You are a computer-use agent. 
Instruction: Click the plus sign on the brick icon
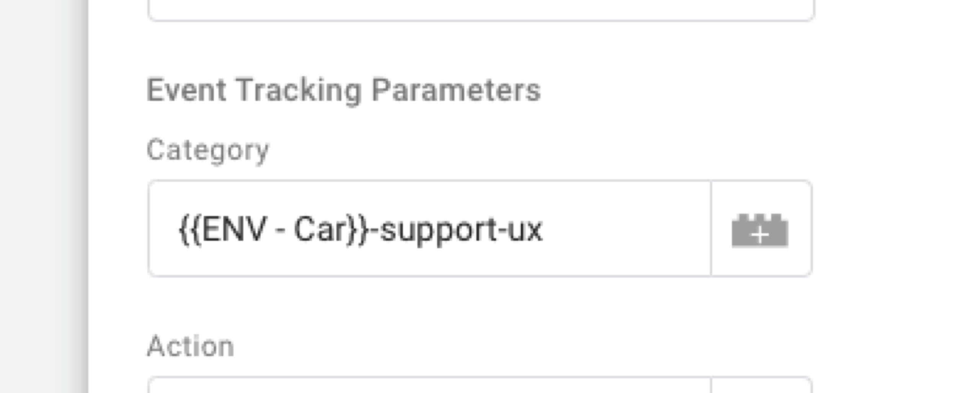760,235
